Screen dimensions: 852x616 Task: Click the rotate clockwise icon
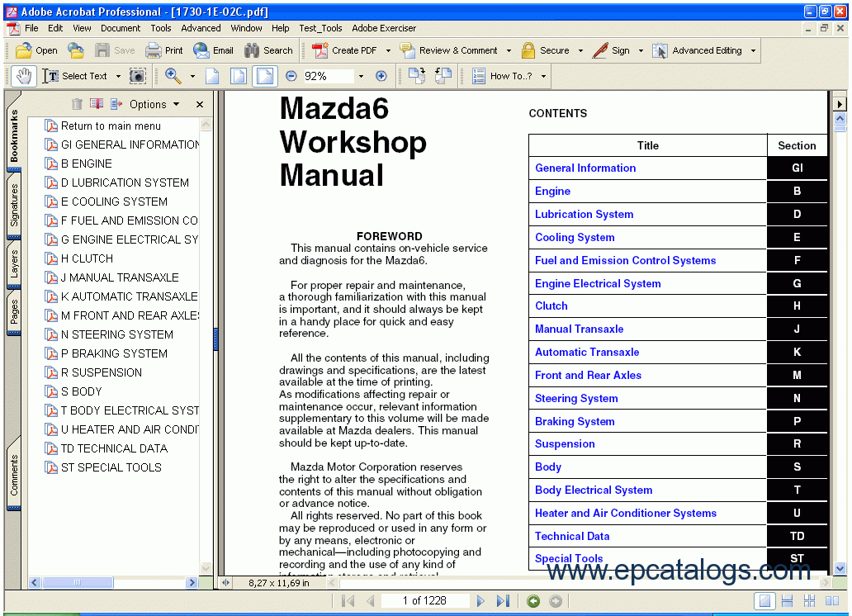pos(417,76)
